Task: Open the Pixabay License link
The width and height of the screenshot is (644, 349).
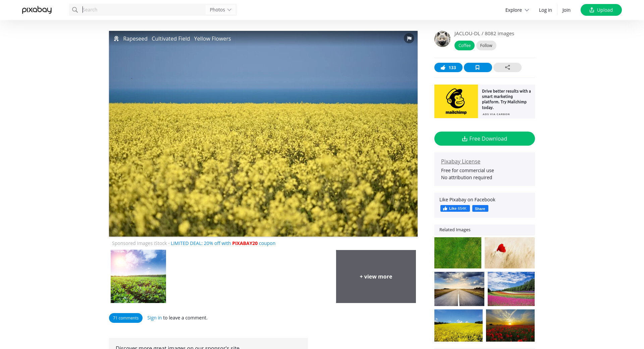Action: point(461,161)
